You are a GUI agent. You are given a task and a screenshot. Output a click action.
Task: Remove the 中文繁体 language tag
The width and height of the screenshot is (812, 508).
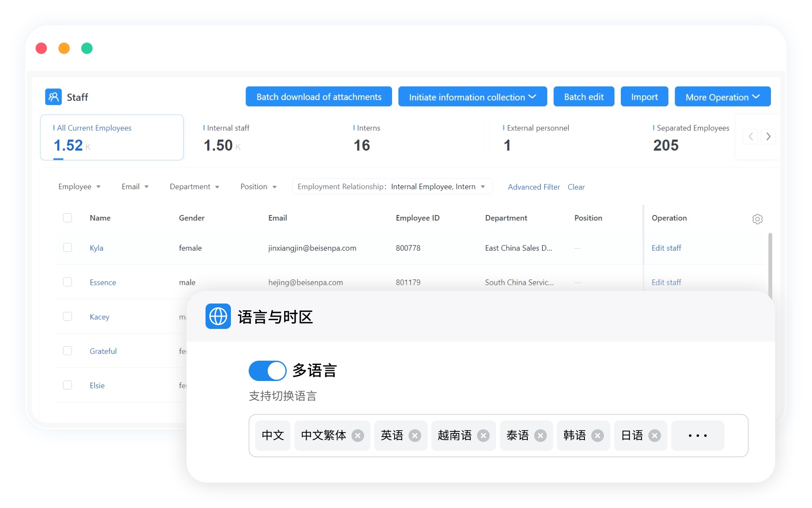(358, 436)
